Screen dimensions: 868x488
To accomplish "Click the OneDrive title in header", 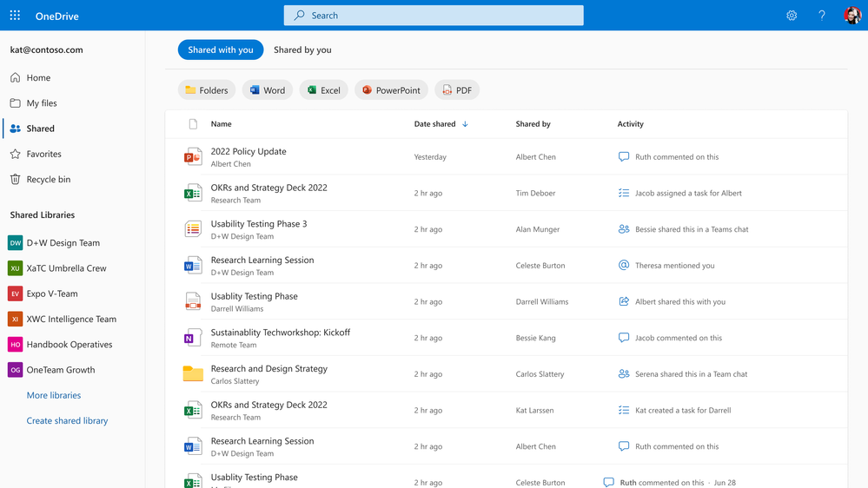I will (57, 16).
